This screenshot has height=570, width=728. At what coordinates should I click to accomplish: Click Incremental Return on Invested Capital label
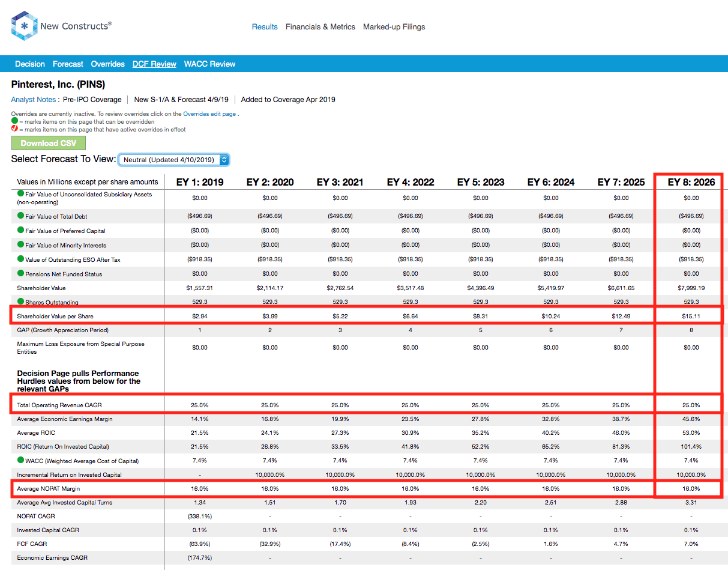pos(69,474)
